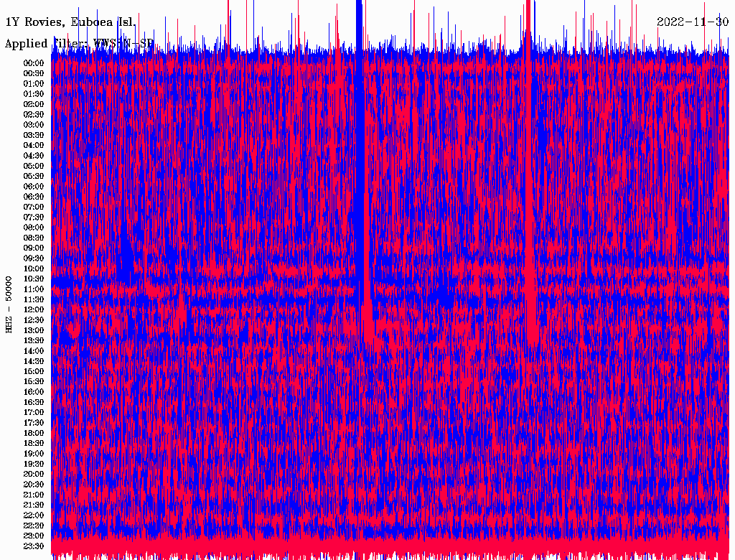The image size is (735, 560).
Task: Select the 15:30 time label
Action: [34, 382]
